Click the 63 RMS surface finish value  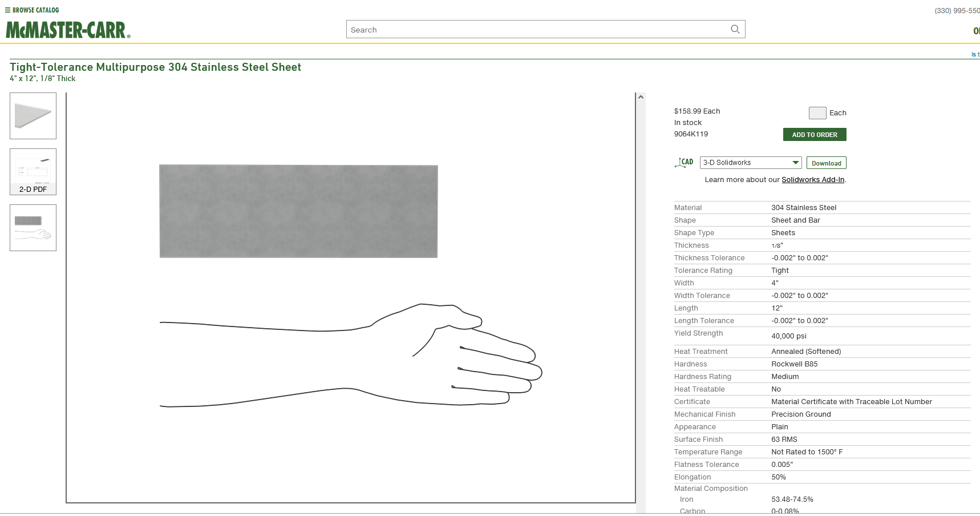click(x=784, y=440)
